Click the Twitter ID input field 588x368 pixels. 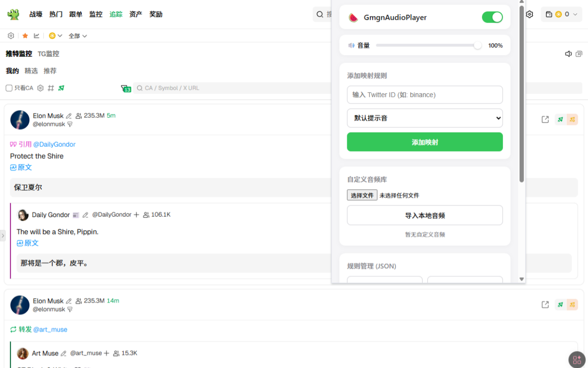tap(425, 95)
